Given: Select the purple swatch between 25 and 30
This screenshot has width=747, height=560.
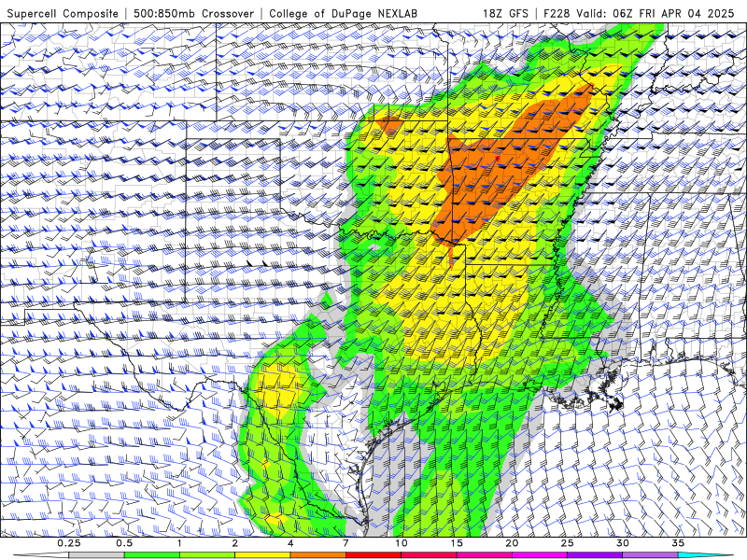Looking at the screenshot, I should click(595, 555).
